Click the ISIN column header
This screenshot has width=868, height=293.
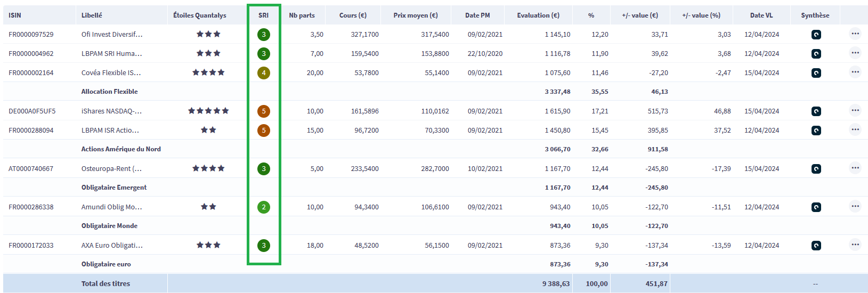(15, 15)
